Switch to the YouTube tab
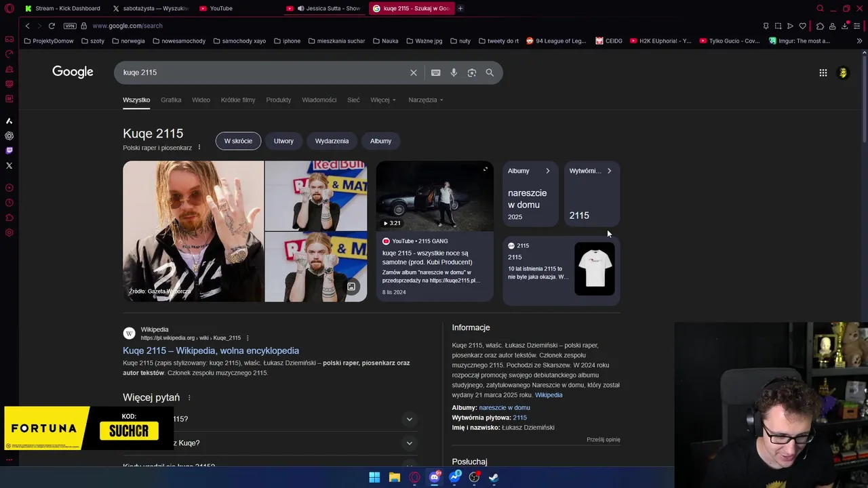Viewport: 868px width, 488px height. (238, 8)
